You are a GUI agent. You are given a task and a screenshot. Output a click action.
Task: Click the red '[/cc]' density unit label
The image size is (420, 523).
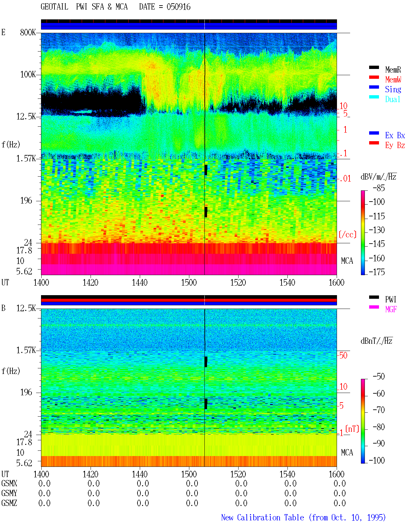tap(347, 234)
